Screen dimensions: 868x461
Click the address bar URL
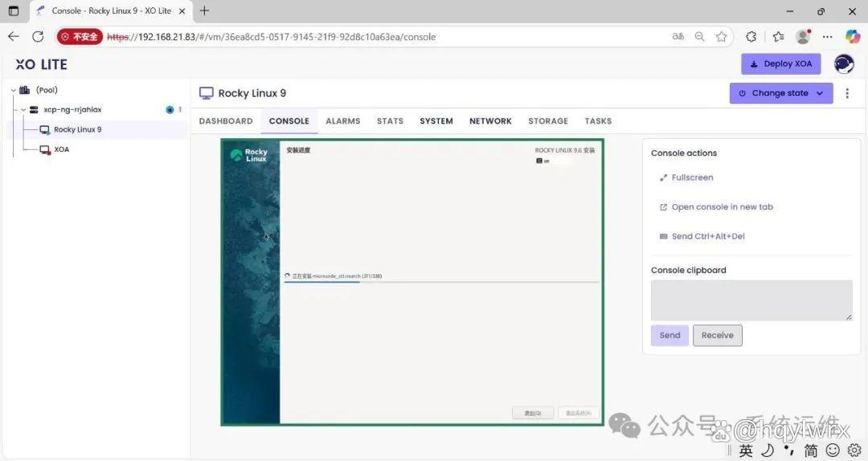(272, 37)
